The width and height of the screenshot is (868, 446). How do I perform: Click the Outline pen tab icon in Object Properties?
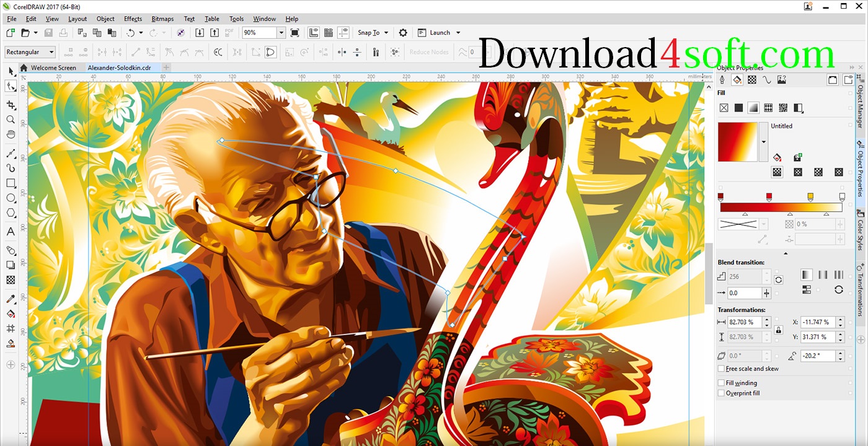[722, 80]
